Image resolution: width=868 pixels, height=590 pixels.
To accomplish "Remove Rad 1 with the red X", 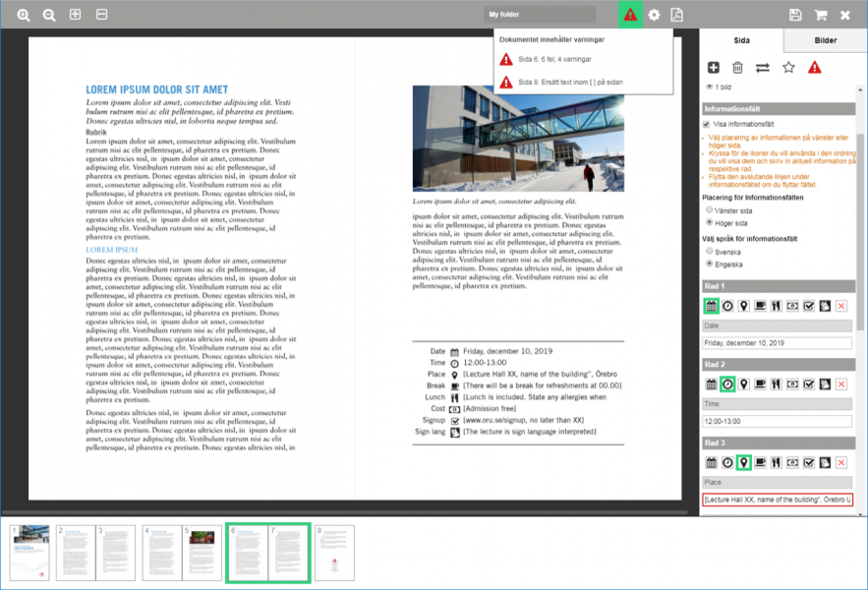I will [841, 306].
